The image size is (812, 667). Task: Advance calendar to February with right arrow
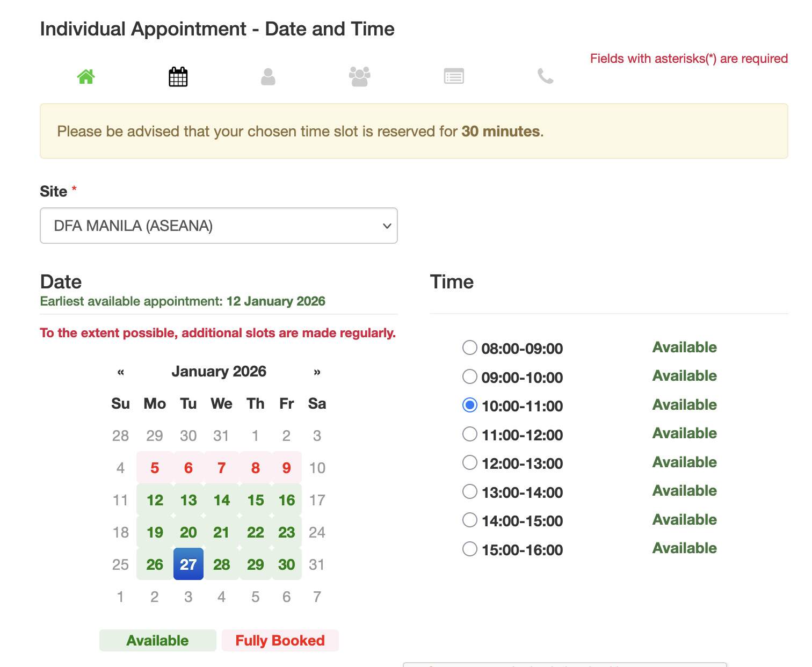click(x=317, y=371)
